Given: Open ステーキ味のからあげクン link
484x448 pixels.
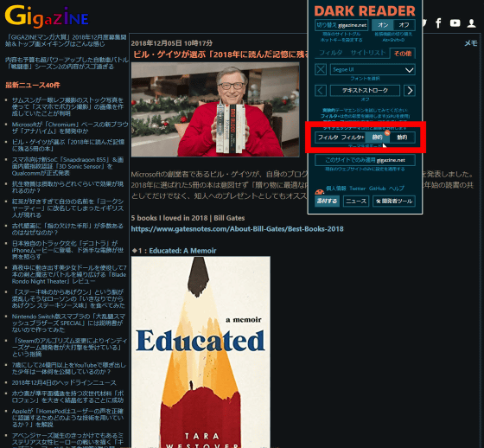Looking at the screenshot, I should tap(68, 298).
